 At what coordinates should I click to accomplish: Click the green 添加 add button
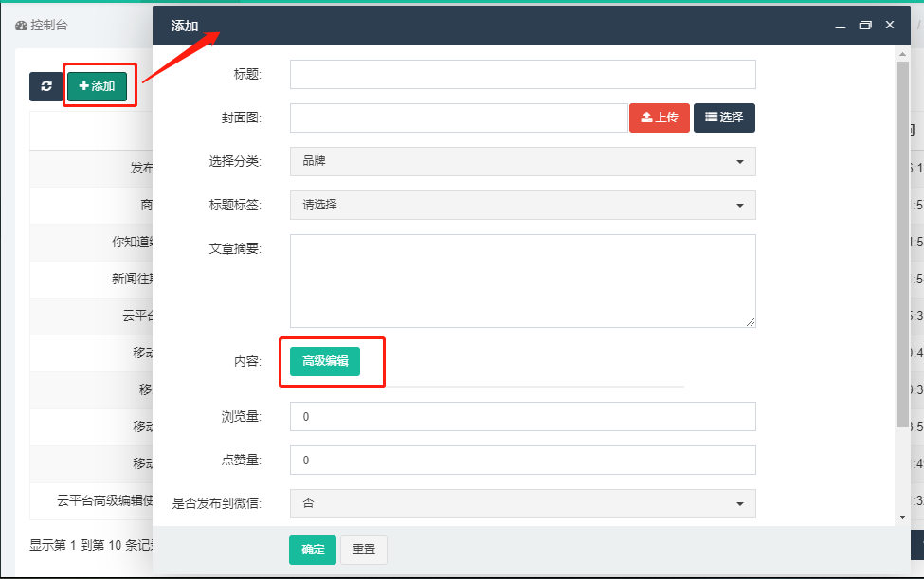[x=97, y=86]
